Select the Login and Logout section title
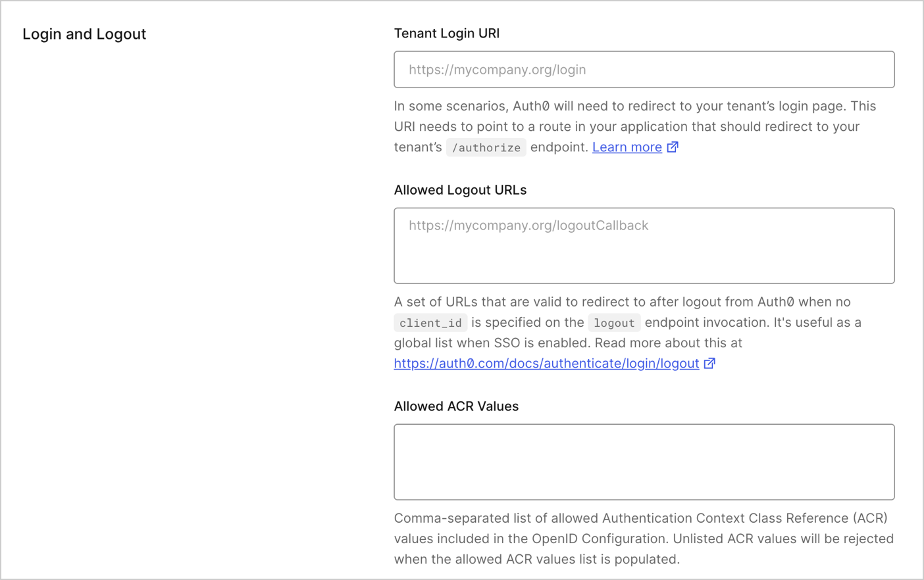924x580 pixels. click(x=84, y=34)
